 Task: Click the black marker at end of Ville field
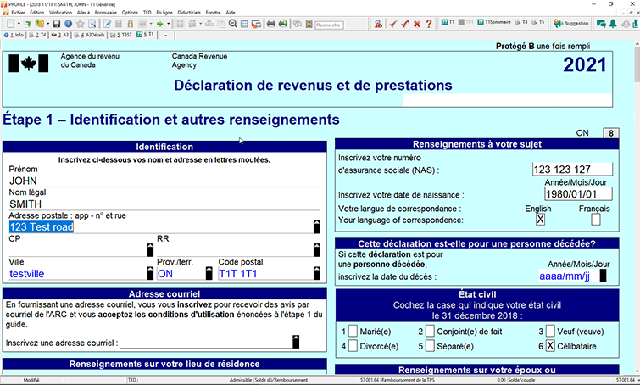(150, 273)
